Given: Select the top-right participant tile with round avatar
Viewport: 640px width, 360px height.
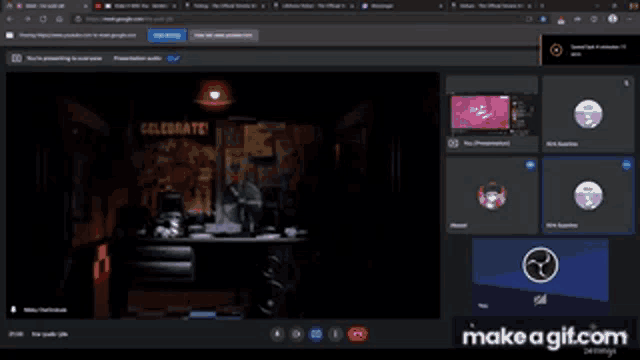Looking at the screenshot, I should coord(588,114).
